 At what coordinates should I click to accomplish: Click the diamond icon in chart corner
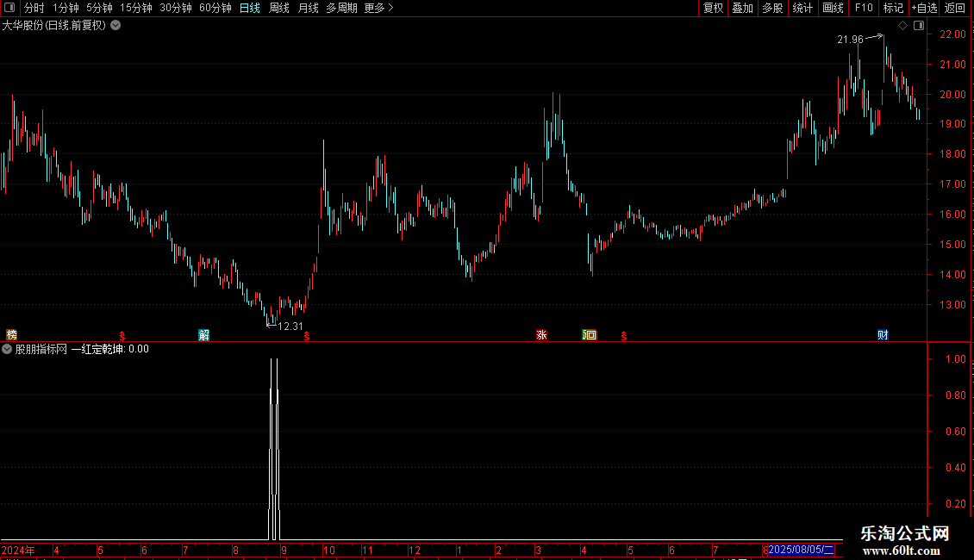[902, 26]
